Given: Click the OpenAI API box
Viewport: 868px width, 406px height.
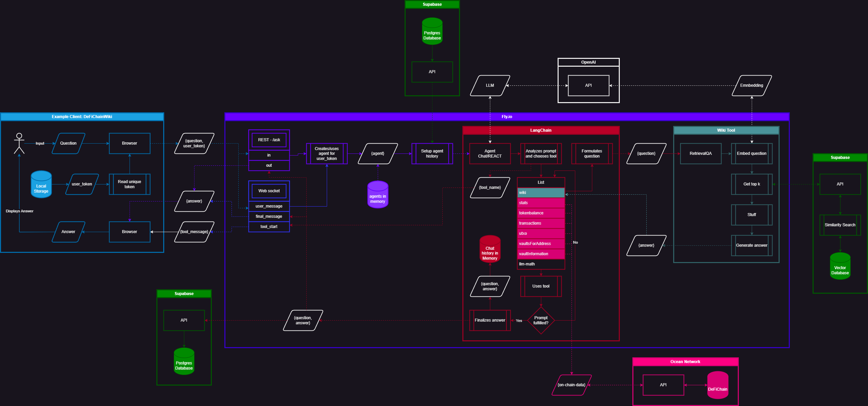Looking at the screenshot, I should [x=588, y=85].
